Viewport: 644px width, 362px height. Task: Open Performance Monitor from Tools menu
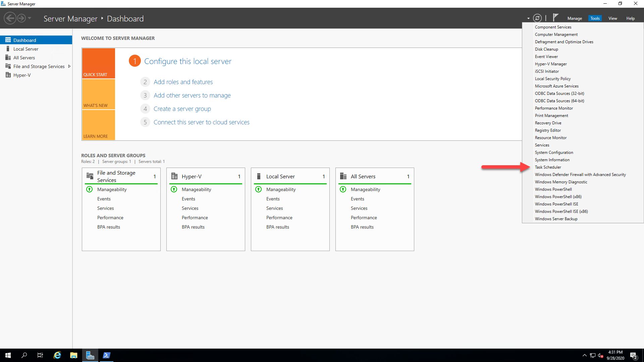583,108
